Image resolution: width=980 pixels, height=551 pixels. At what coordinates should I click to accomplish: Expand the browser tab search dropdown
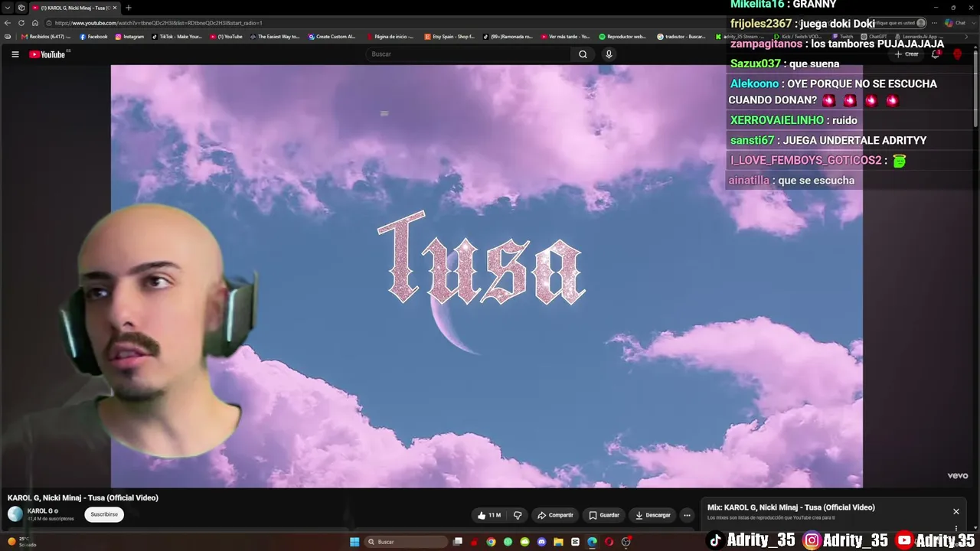[7, 8]
